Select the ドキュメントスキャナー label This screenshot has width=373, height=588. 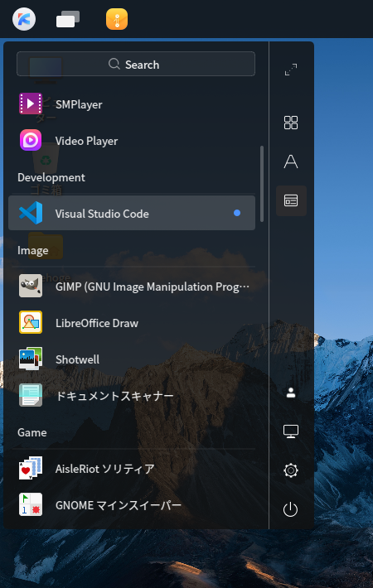tap(114, 396)
